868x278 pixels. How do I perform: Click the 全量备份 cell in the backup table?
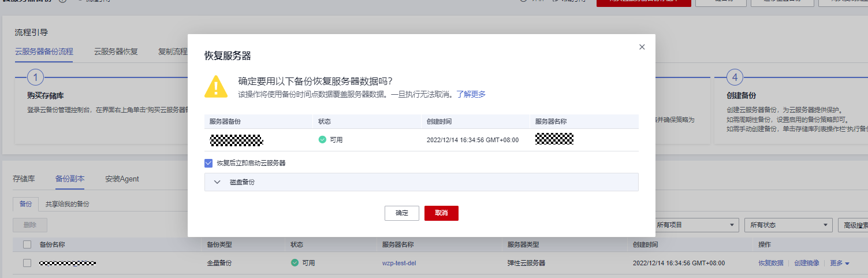click(x=219, y=263)
